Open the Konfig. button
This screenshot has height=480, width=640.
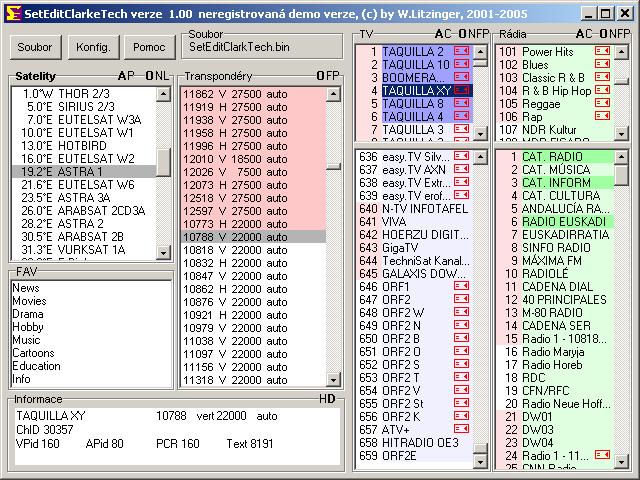point(93,47)
